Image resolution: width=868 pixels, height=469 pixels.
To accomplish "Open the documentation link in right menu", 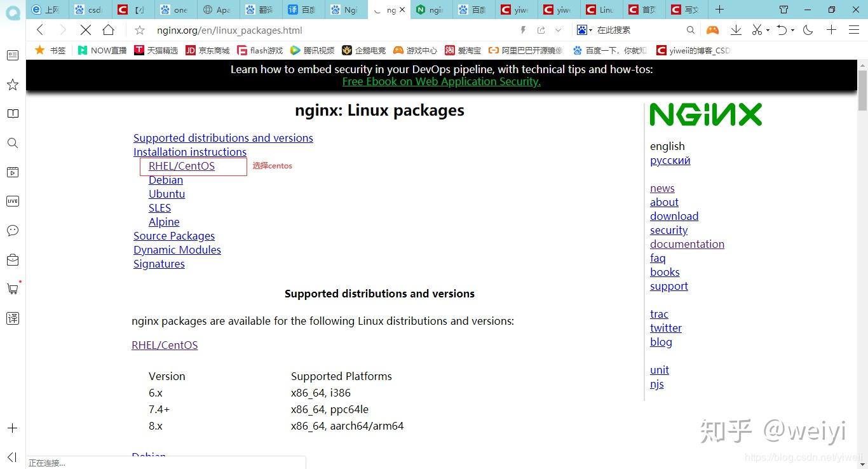I will [687, 244].
